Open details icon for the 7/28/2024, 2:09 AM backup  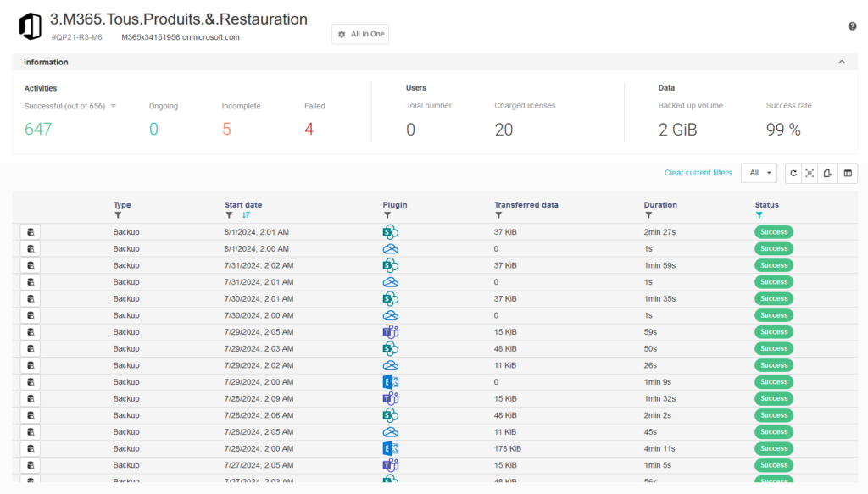(31, 399)
